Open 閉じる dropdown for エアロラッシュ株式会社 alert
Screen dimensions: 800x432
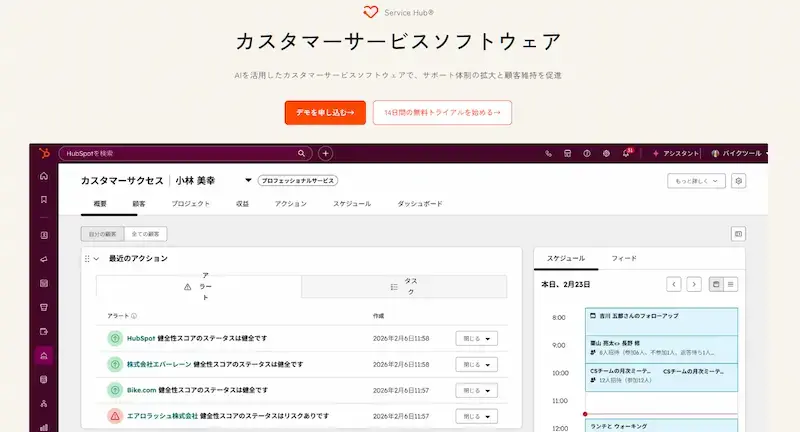pos(477,417)
